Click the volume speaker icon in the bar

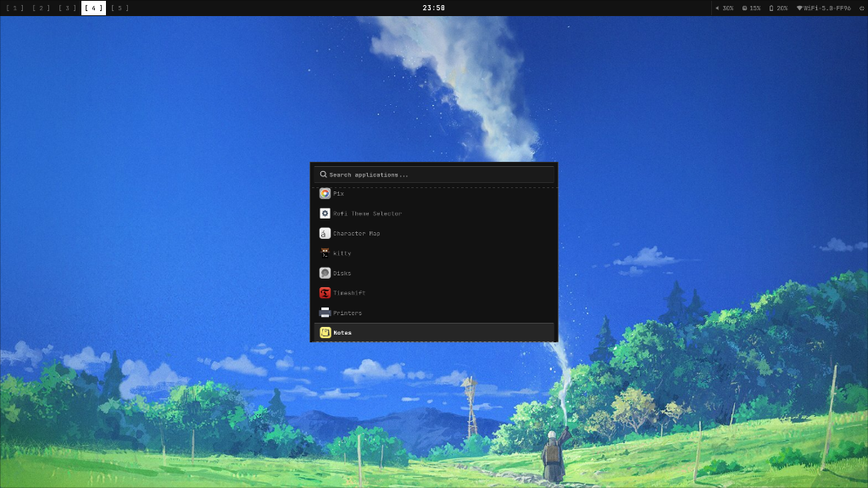point(717,8)
